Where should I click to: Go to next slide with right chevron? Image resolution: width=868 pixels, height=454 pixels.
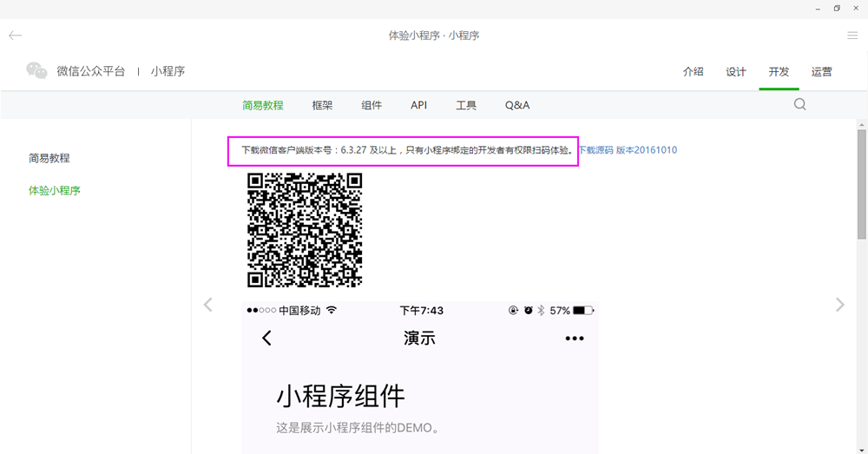(x=839, y=305)
